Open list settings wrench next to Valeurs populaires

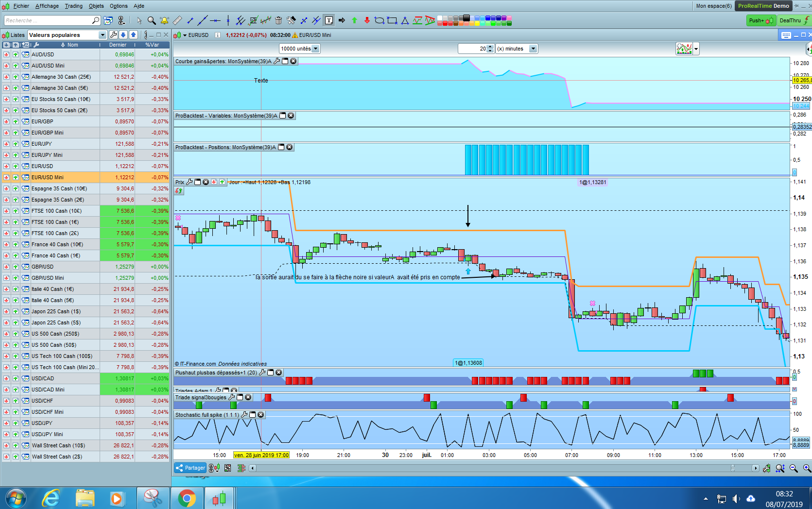113,35
